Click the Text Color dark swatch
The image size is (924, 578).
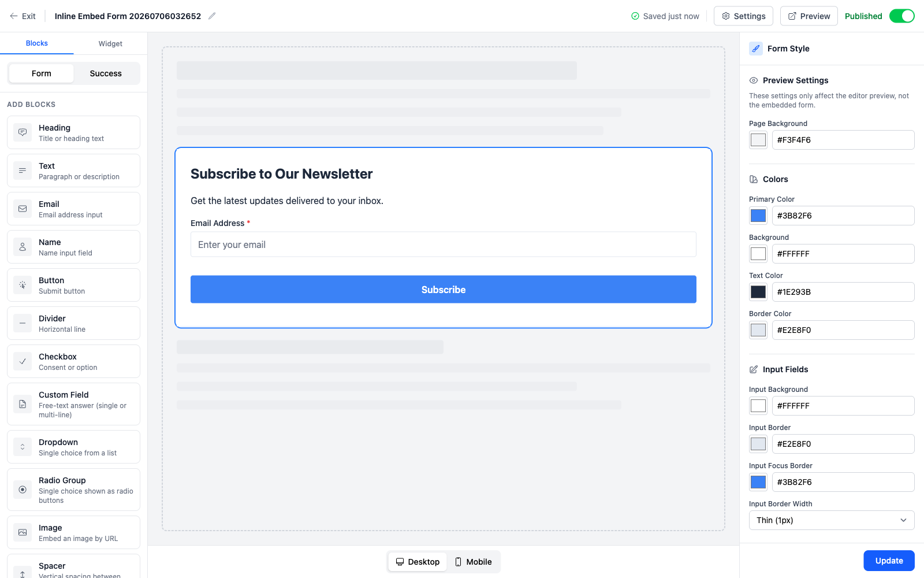758,292
